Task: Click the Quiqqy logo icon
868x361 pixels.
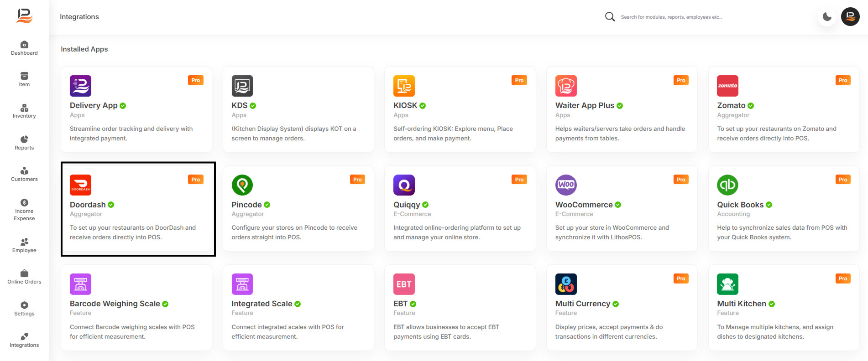Action: [404, 185]
